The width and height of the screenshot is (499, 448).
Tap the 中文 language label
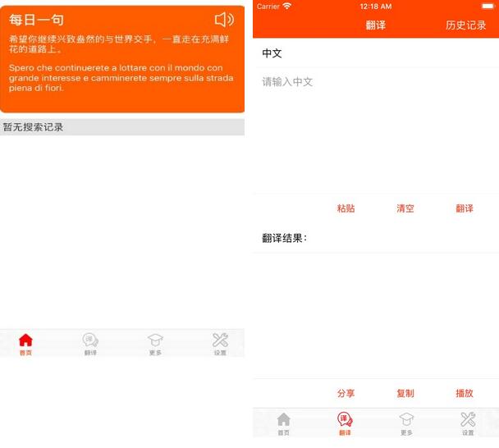tap(272, 53)
